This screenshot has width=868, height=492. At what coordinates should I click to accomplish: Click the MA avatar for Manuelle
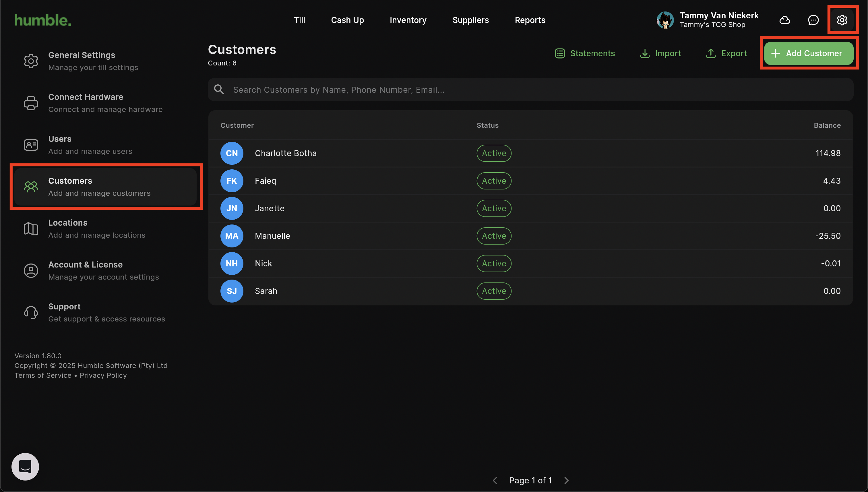232,236
